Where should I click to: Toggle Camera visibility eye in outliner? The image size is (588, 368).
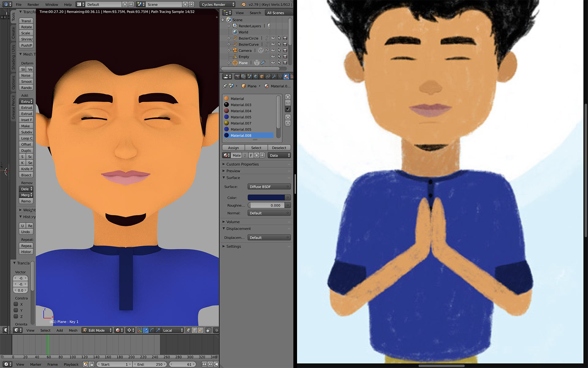click(273, 51)
